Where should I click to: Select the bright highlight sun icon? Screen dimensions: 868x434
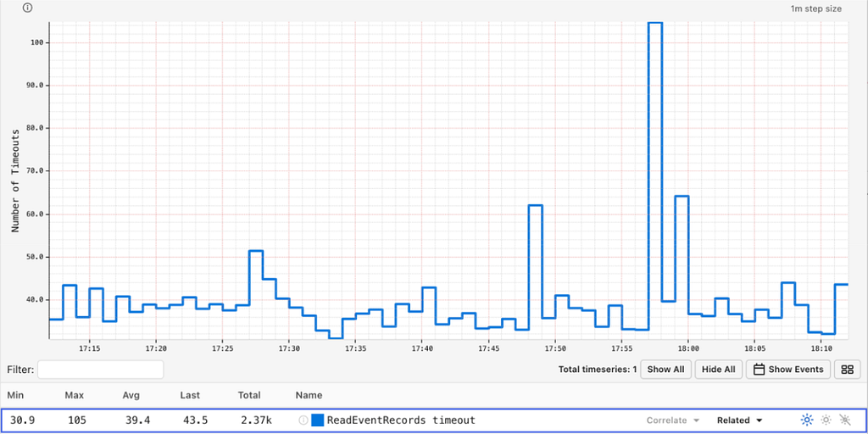807,420
